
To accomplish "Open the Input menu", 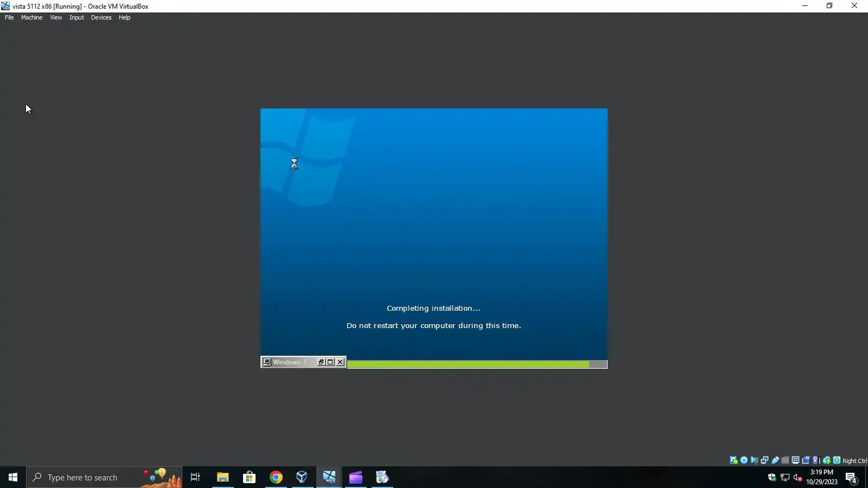I will [76, 17].
